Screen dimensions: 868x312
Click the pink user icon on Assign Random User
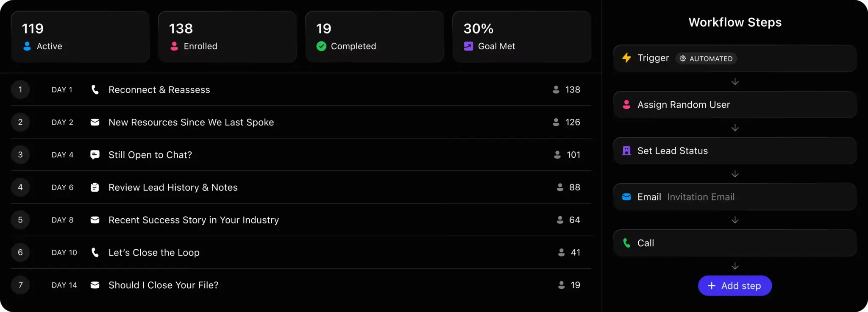click(626, 105)
